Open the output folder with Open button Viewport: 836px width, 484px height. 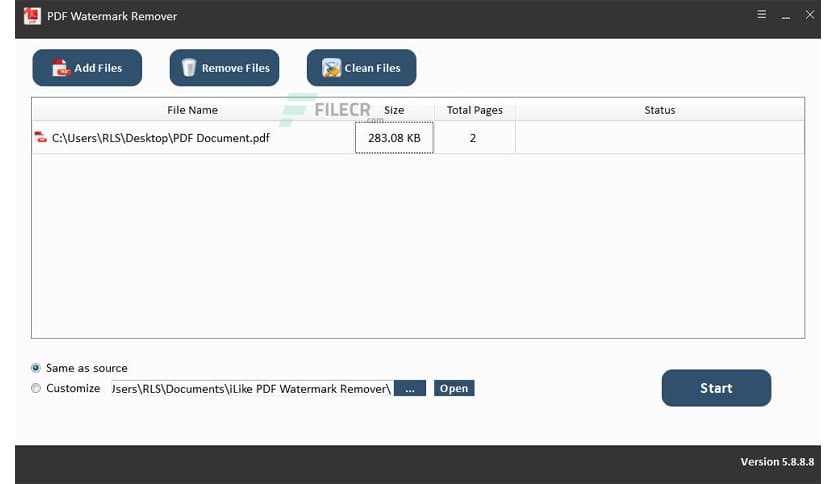(x=454, y=388)
